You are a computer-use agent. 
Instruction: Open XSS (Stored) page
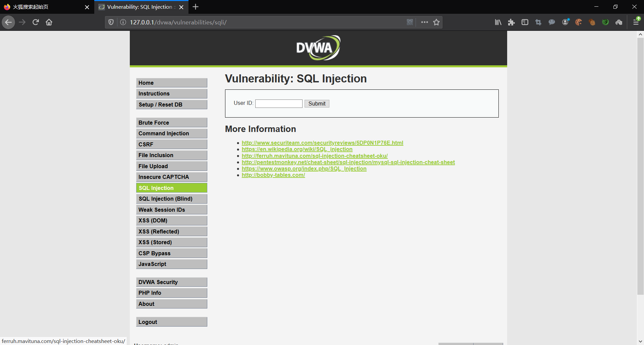point(172,242)
